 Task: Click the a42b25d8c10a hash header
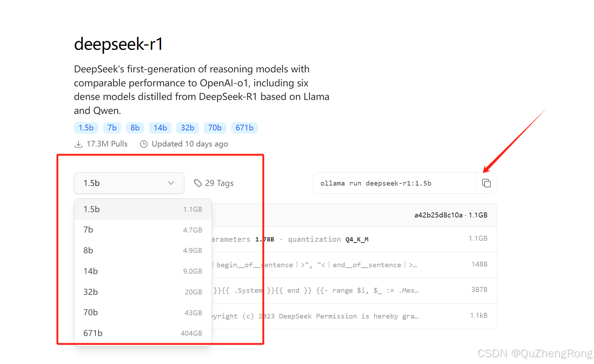pyautogui.click(x=451, y=215)
